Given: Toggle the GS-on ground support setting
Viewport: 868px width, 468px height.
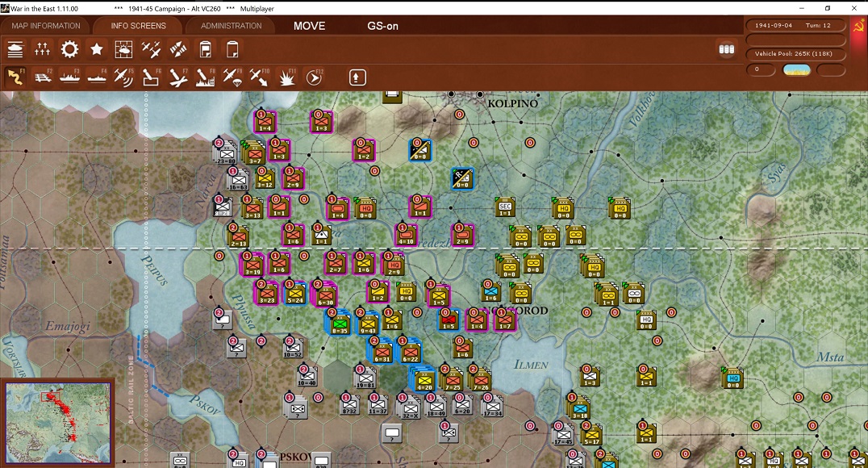Looking at the screenshot, I should [x=382, y=26].
